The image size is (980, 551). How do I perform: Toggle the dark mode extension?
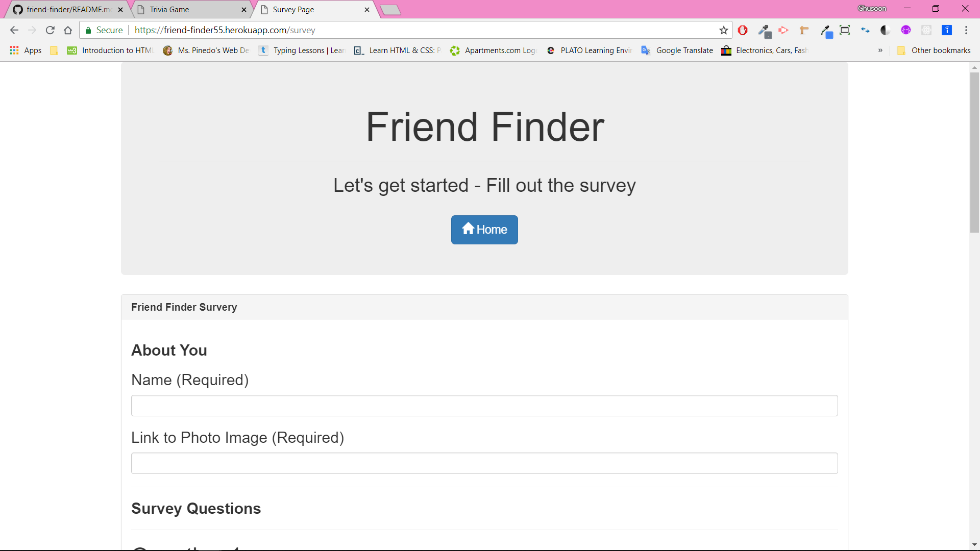(x=885, y=30)
